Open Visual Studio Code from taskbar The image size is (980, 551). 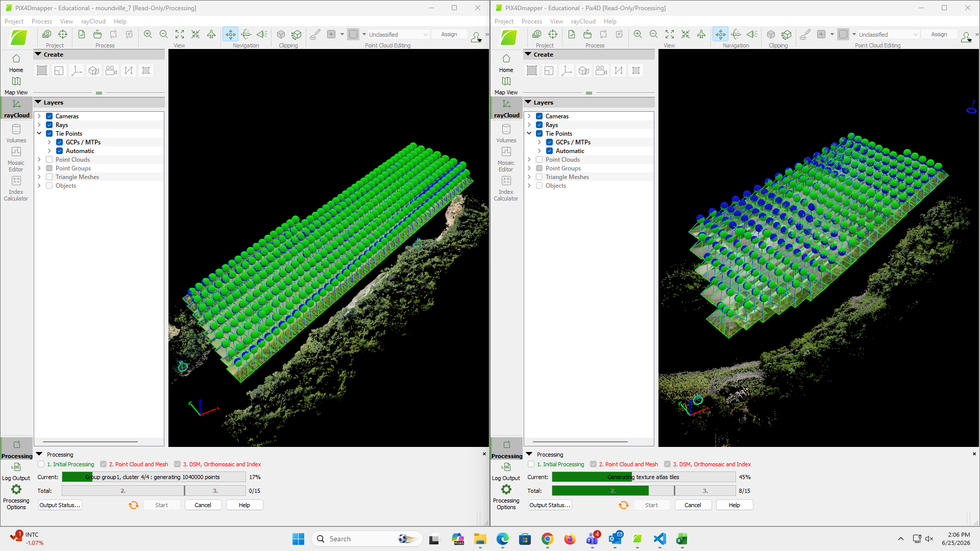pyautogui.click(x=659, y=539)
